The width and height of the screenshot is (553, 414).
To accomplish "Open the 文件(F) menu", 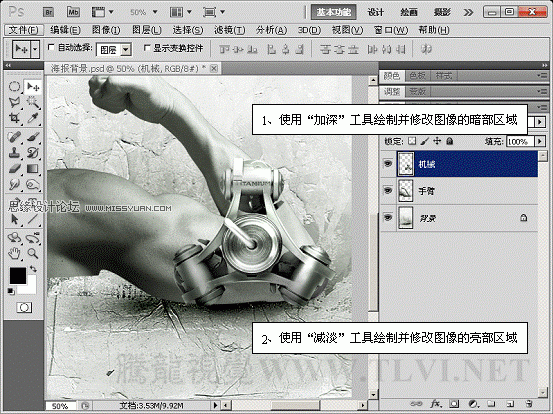I will pos(24,30).
